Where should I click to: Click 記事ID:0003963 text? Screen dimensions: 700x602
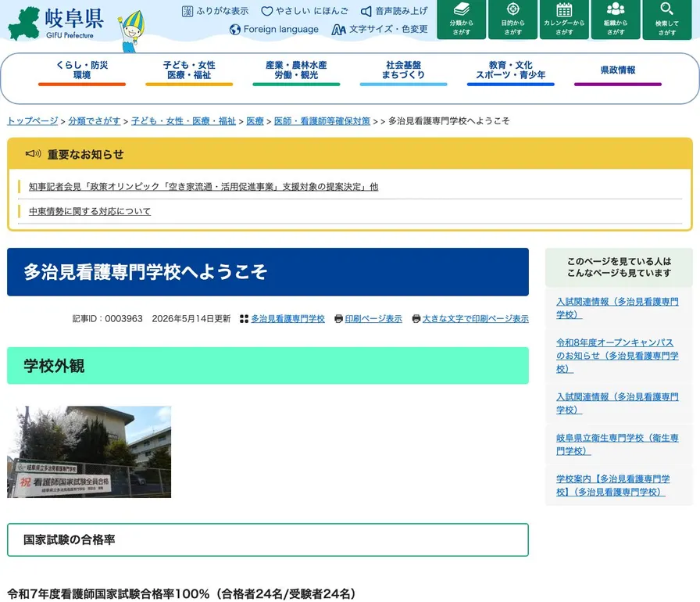click(x=108, y=318)
